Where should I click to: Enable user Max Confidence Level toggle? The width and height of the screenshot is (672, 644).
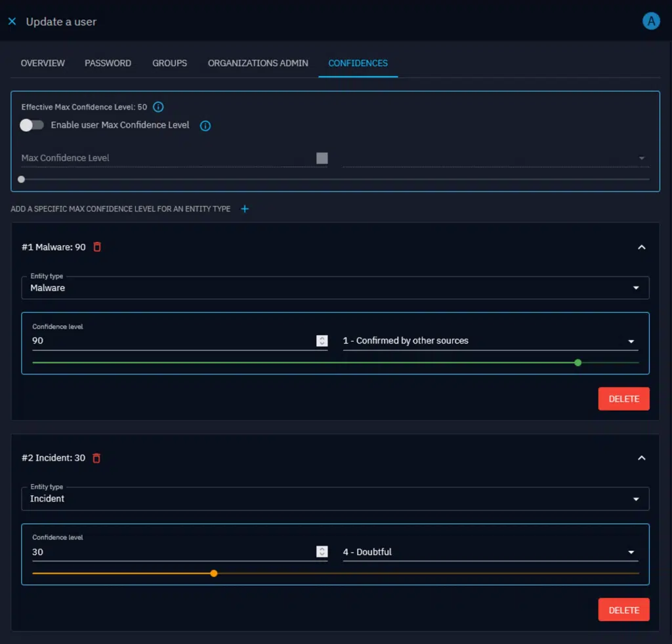click(31, 125)
